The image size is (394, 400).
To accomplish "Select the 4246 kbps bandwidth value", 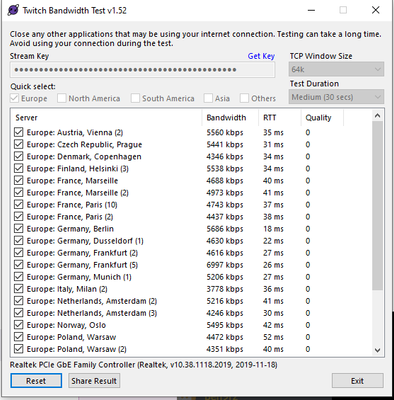I will (225, 313).
